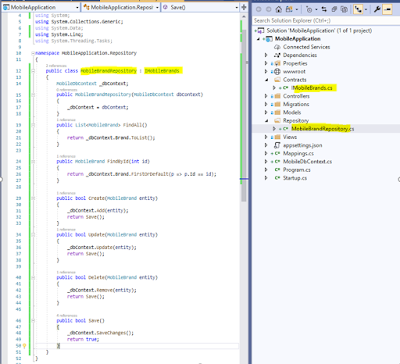Click the Pending Changes Filter clock icon
Image resolution: width=400 pixels, height=364 pixels.
click(x=309, y=9)
